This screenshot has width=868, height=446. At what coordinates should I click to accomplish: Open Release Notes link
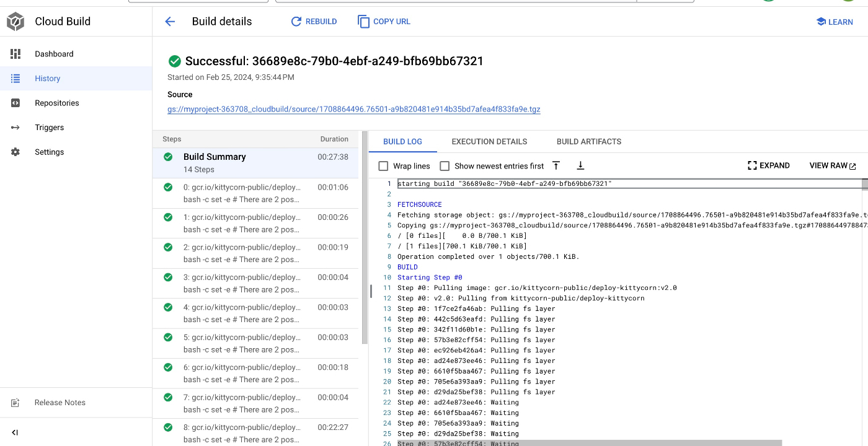point(76,403)
